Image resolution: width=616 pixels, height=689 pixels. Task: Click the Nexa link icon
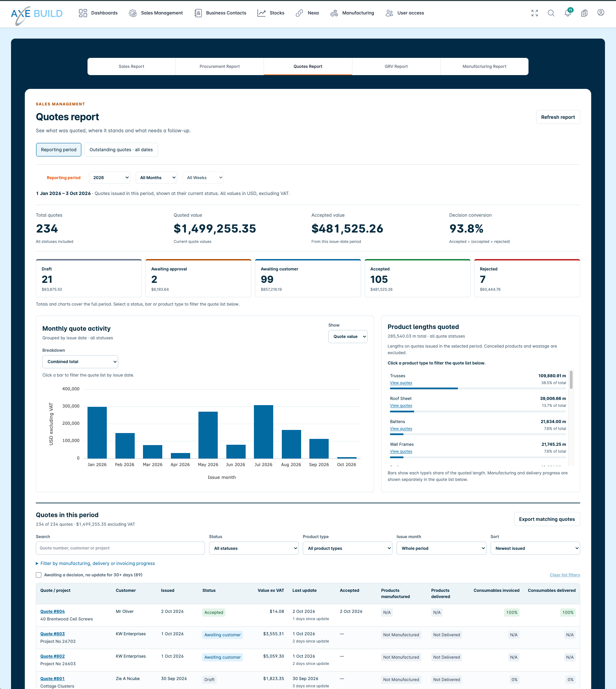tap(299, 13)
